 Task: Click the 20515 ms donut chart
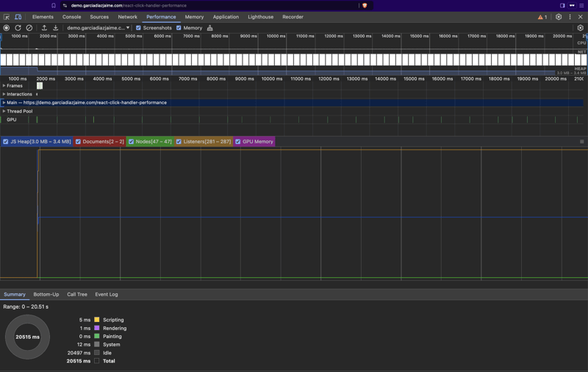click(x=27, y=337)
